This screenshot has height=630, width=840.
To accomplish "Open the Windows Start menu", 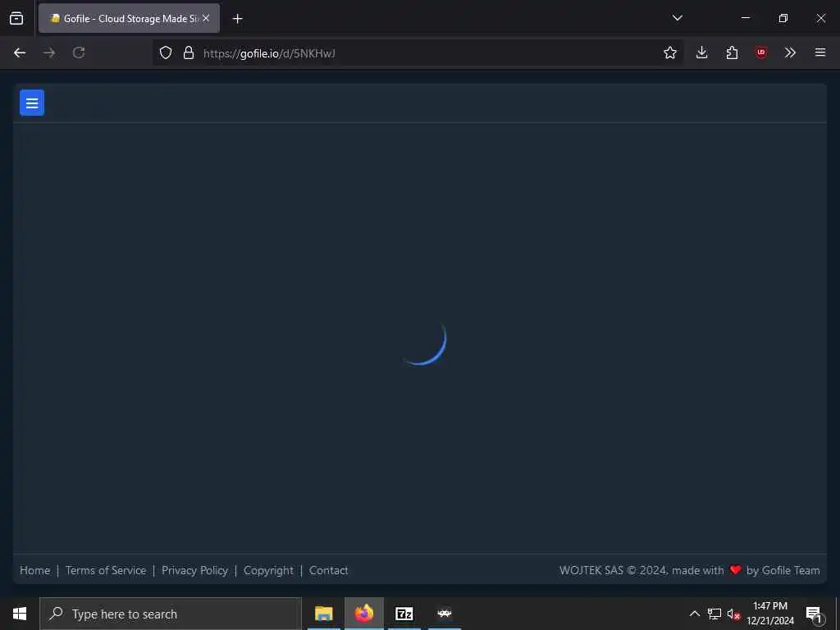I will click(20, 614).
